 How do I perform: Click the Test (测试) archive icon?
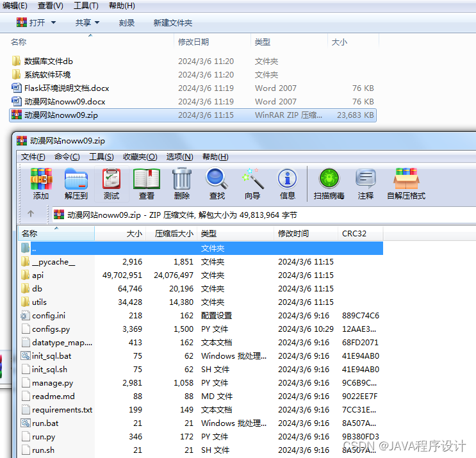coord(111,179)
